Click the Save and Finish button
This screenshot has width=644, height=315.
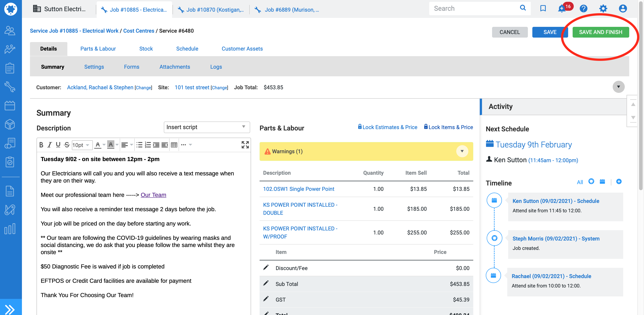(601, 32)
